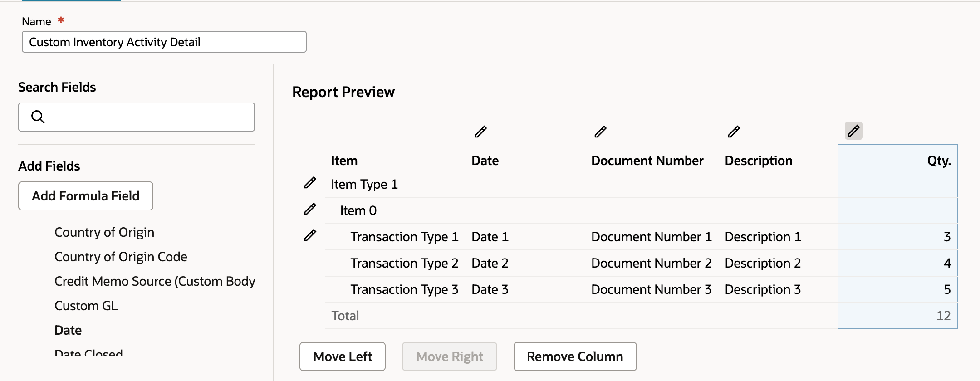Viewport: 980px width, 381px height.
Task: Select the Description column header
Action: [x=759, y=161]
